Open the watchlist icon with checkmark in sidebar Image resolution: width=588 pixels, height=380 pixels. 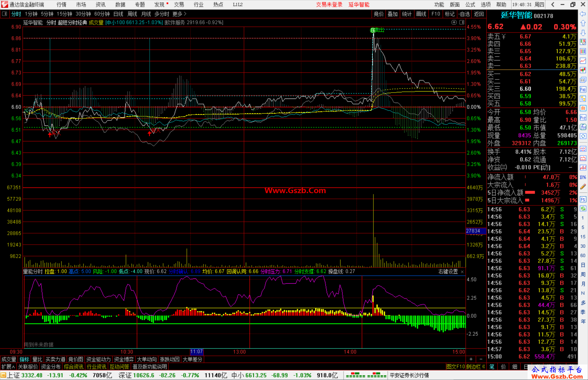583,42
